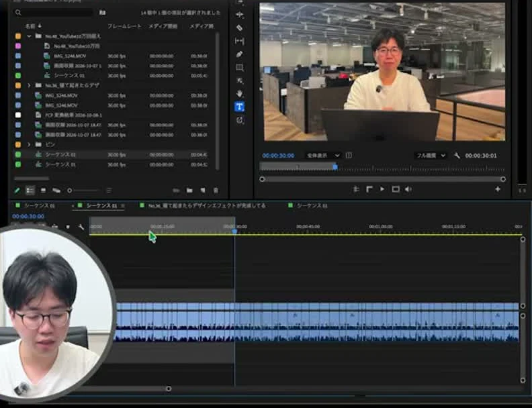
Task: Select the Slip tool with bracket arrows
Action: coord(240,41)
